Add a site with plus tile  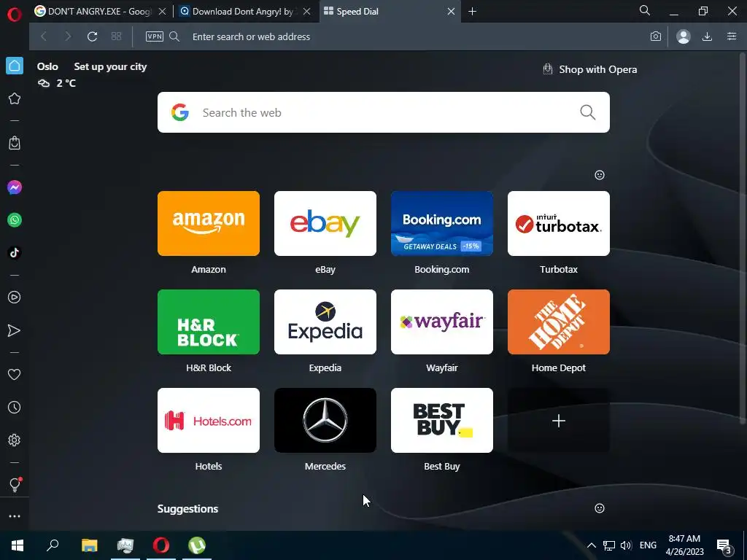pyautogui.click(x=559, y=421)
